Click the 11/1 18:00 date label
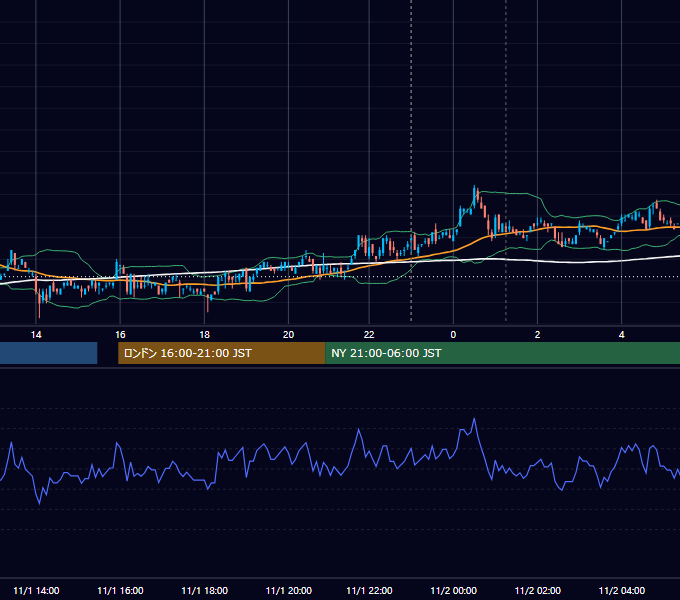The height and width of the screenshot is (600, 680). tap(204, 590)
